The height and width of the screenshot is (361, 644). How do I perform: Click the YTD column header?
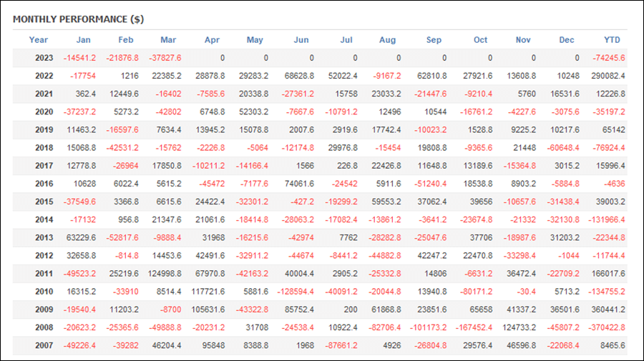(612, 40)
